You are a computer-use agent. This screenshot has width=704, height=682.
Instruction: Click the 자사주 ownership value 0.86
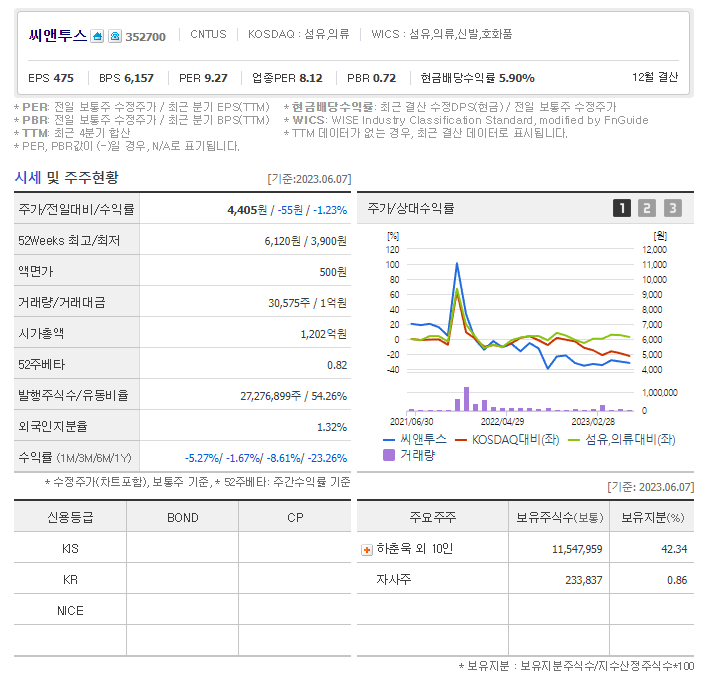pyautogui.click(x=677, y=580)
